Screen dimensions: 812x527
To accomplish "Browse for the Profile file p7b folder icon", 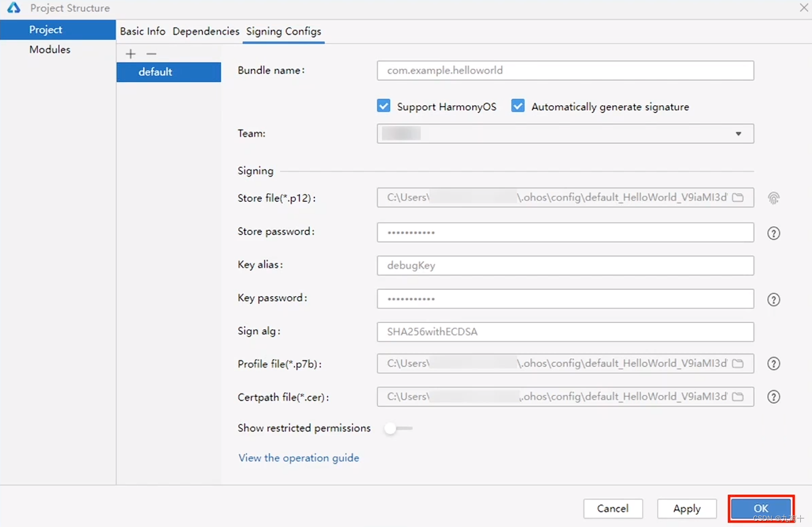I will click(x=738, y=364).
